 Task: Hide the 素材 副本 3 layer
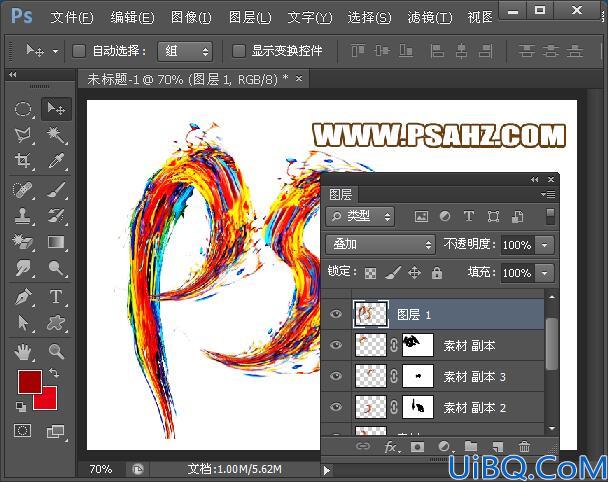(336, 376)
